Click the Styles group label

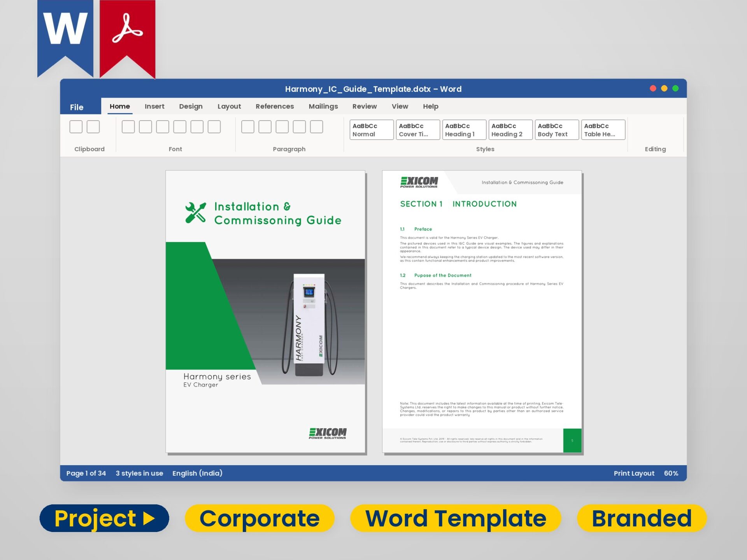tap(485, 149)
